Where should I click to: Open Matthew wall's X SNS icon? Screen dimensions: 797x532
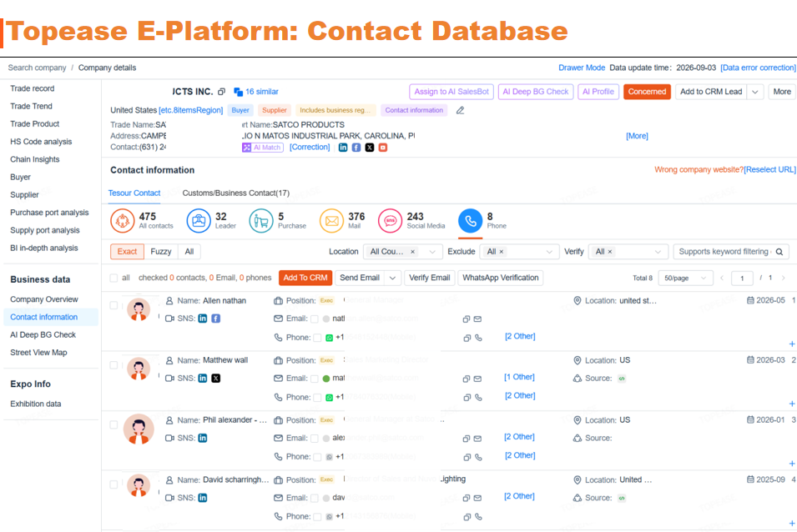tap(216, 379)
